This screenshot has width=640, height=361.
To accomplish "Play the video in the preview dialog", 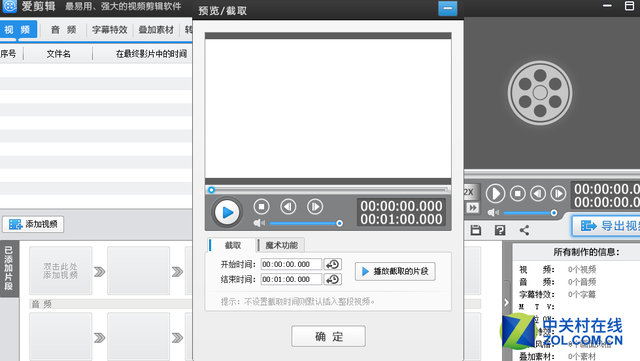I will [227, 212].
